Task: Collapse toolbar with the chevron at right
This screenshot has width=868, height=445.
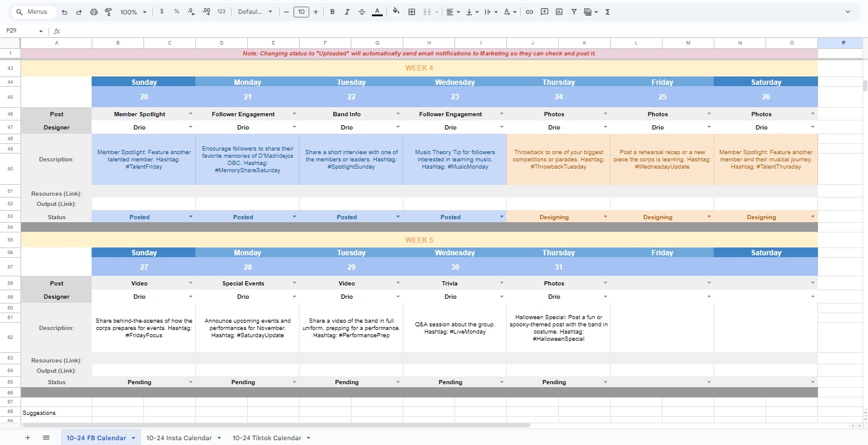Action: (848, 12)
